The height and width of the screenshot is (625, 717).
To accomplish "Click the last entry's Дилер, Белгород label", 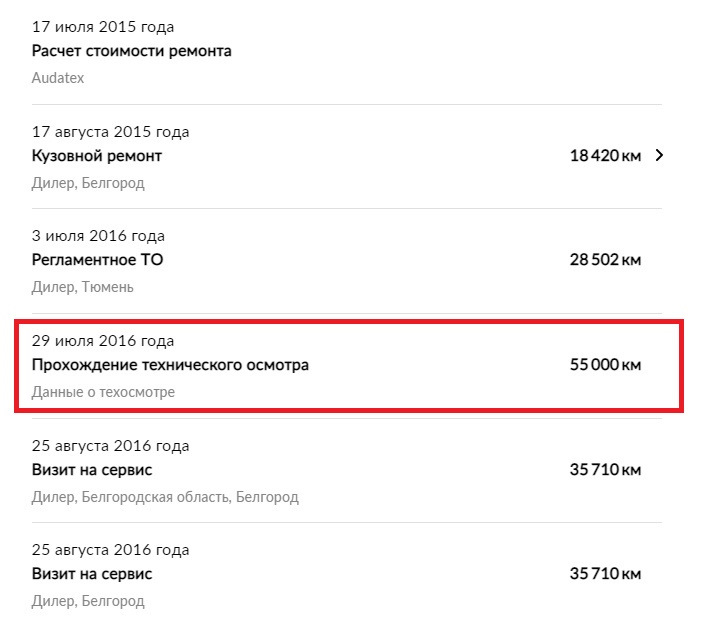I will (x=88, y=601).
